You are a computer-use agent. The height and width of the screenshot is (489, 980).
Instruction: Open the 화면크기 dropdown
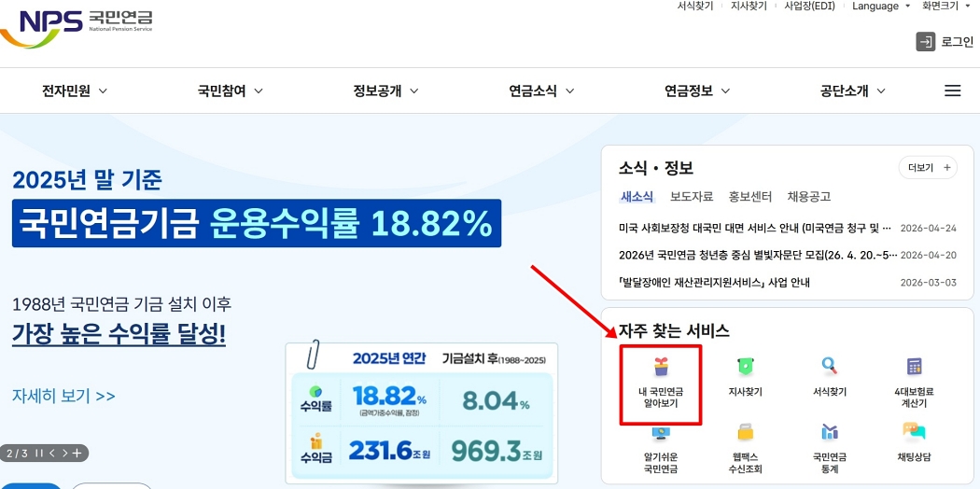pyautogui.click(x=946, y=7)
